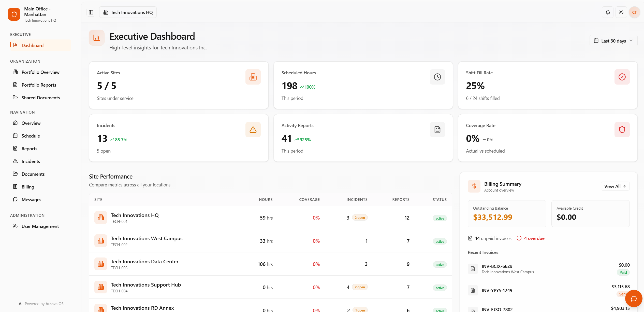Select Tech Innovations West Campus site name
644x312 pixels.
[147, 238]
